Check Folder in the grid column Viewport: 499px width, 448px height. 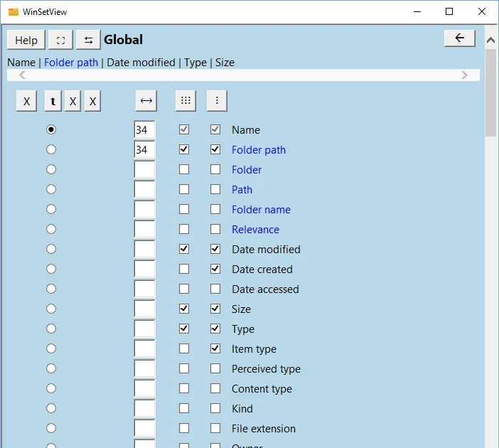[x=184, y=169]
